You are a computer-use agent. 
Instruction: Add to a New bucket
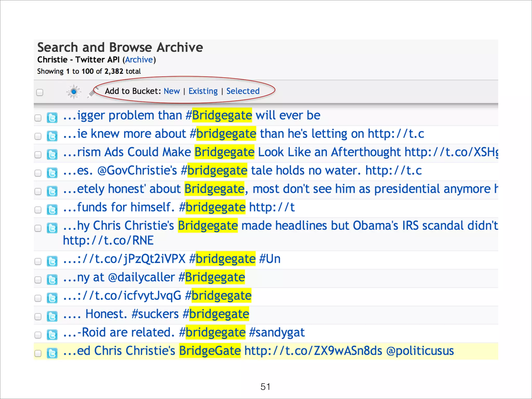172,91
